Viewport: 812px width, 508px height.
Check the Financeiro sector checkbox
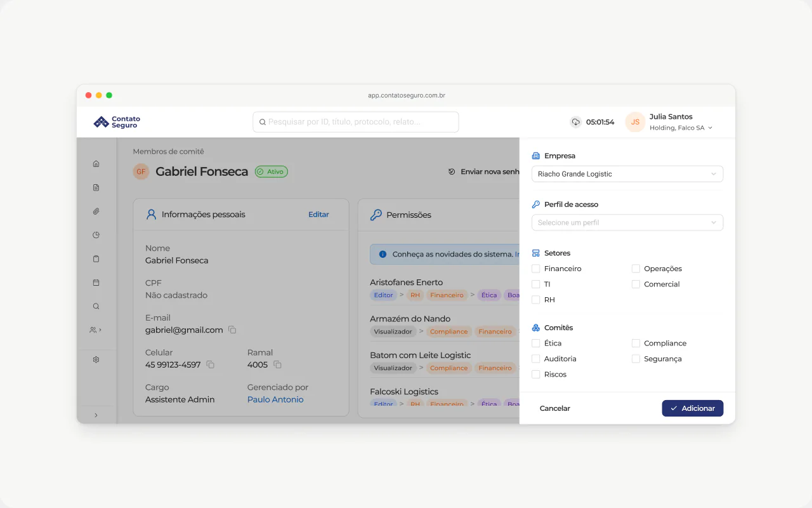[x=536, y=269]
